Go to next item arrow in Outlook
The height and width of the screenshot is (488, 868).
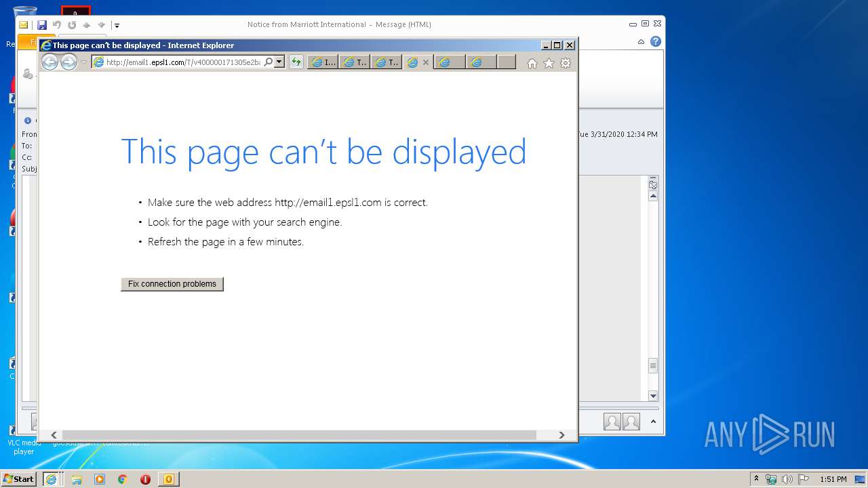(102, 25)
